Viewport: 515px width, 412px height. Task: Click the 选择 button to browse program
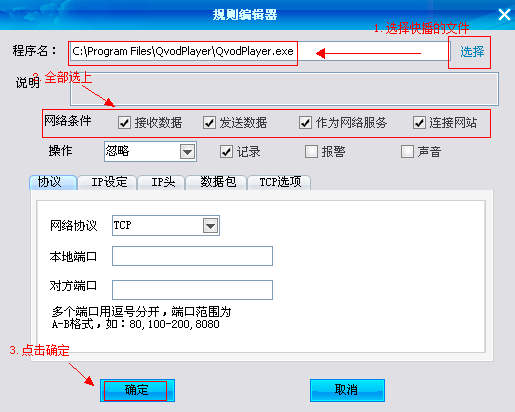472,52
